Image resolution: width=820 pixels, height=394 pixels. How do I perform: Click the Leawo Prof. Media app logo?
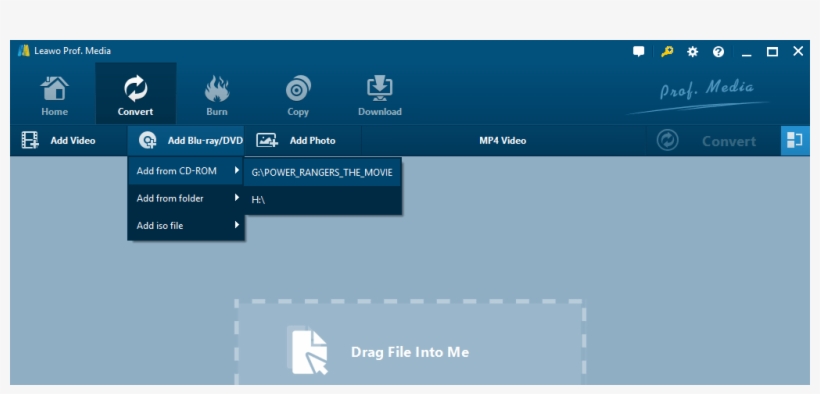pyautogui.click(x=24, y=51)
